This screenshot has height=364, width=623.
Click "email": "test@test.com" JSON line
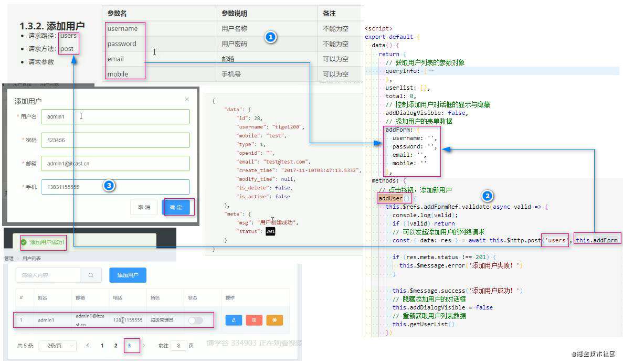click(273, 162)
